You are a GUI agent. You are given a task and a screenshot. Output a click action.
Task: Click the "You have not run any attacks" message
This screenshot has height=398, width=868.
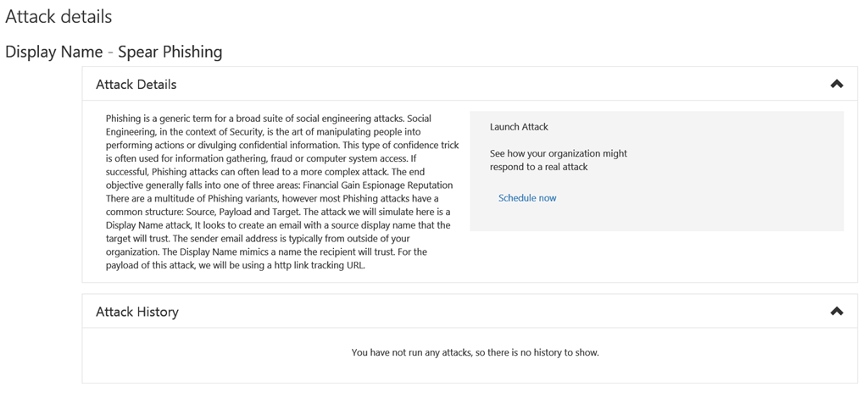[475, 352]
